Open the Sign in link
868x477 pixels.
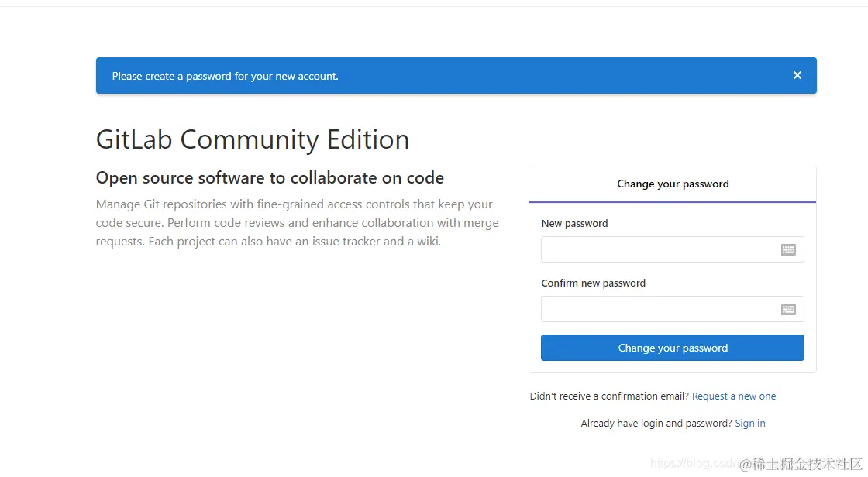tap(750, 424)
